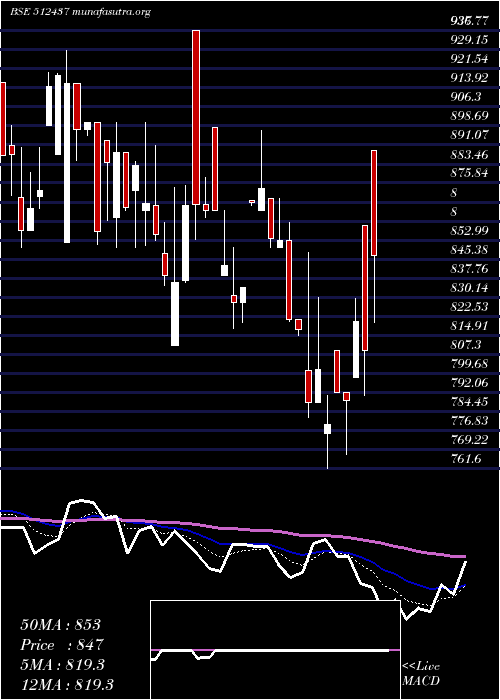
Task: Select the 814.91 axis value
Action: pos(470,326)
